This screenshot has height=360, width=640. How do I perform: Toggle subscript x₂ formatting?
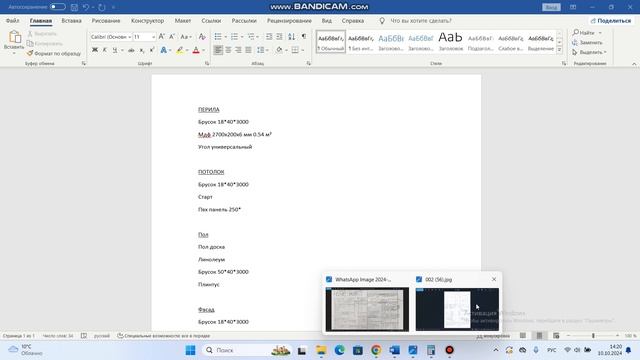pyautogui.click(x=142, y=50)
